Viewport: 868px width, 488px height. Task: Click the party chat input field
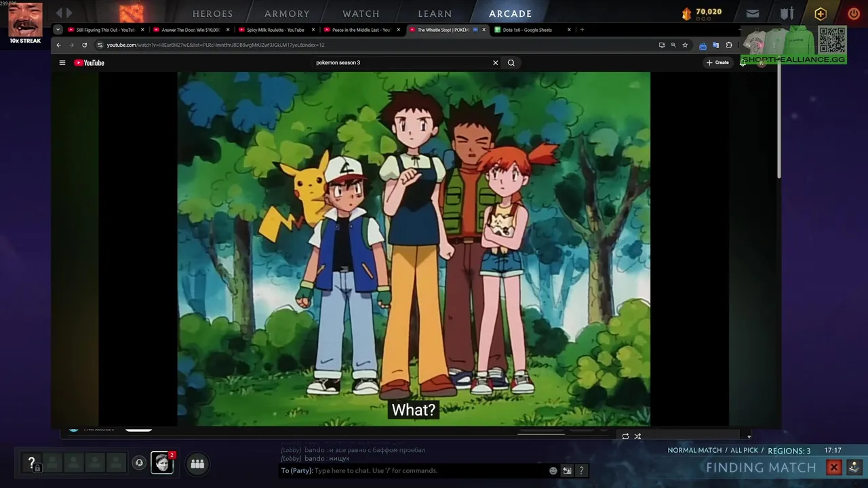[x=414, y=470]
